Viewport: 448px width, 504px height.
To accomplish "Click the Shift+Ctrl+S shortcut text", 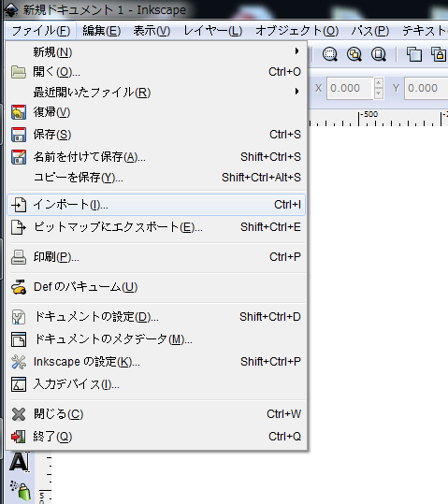I will 271,157.
